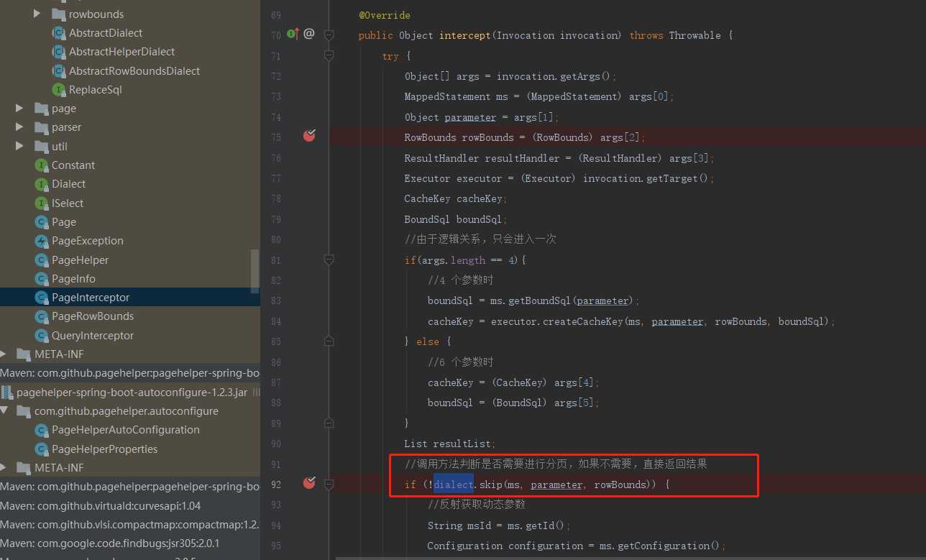The width and height of the screenshot is (926, 560).
Task: Expand the parser package folder
Action: point(19,127)
